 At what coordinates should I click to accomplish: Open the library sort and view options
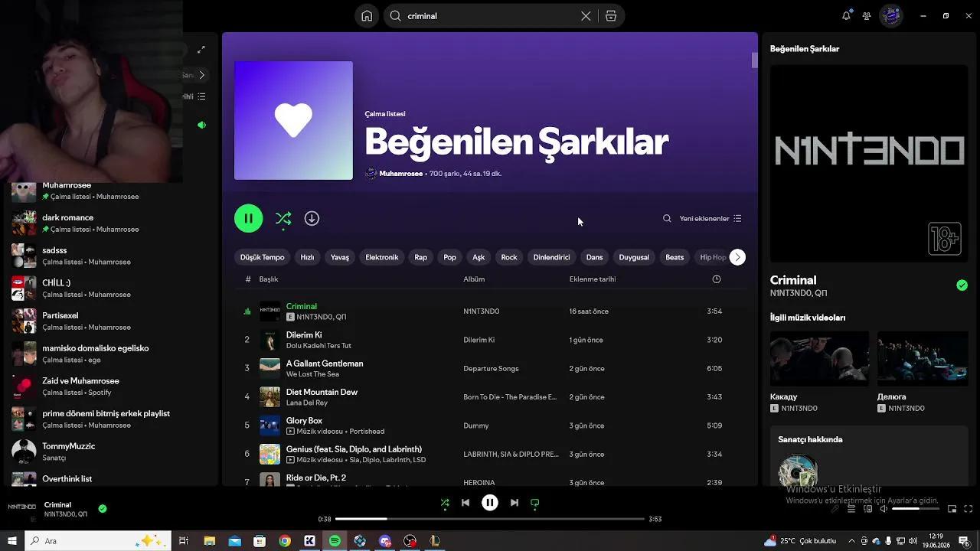[x=201, y=96]
